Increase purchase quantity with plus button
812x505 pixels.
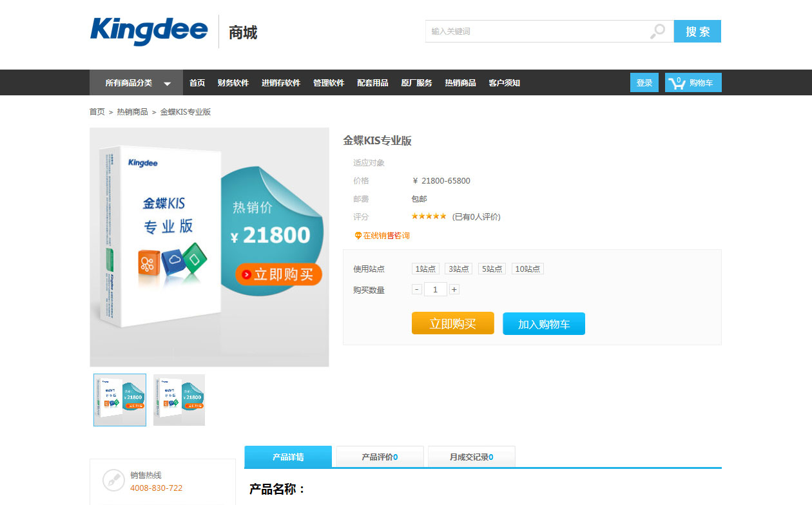pos(454,290)
